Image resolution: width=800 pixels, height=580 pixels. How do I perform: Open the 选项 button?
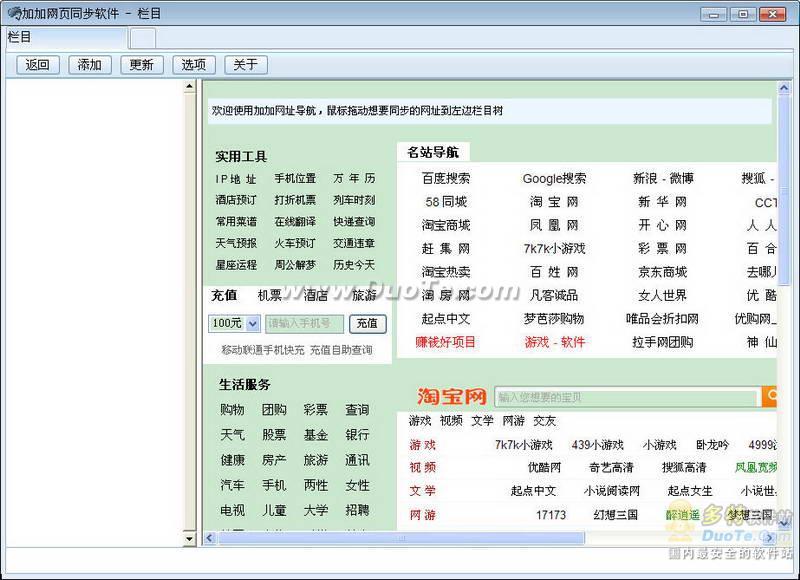point(194,65)
